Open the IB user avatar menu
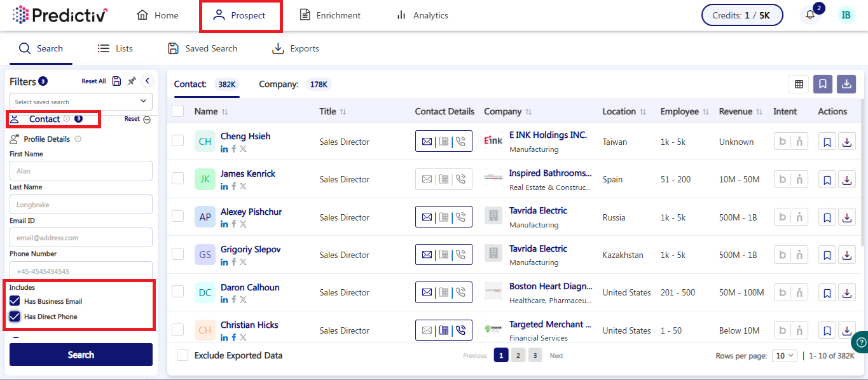Viewport: 868px width, 380px height. pos(846,15)
